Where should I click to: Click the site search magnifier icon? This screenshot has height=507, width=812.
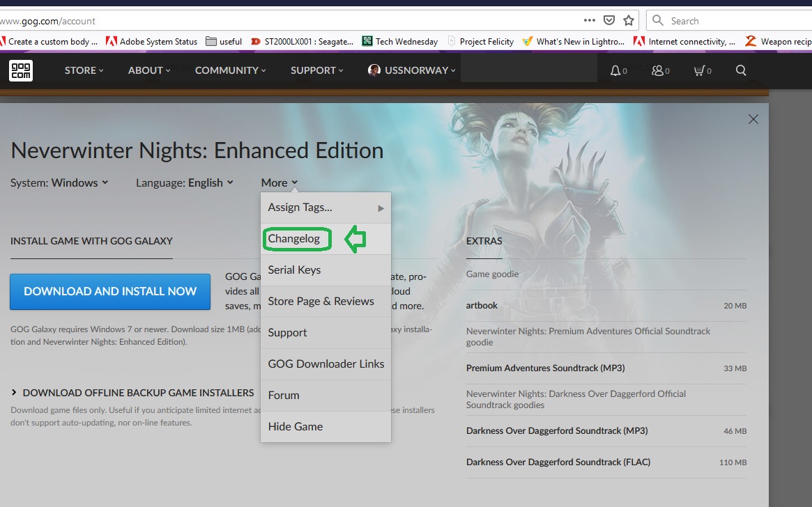[x=741, y=70]
